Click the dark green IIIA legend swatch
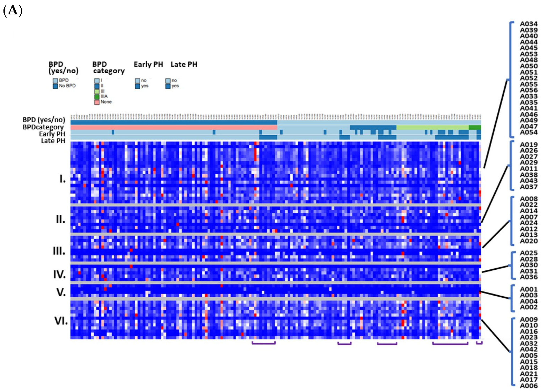 pos(97,97)
